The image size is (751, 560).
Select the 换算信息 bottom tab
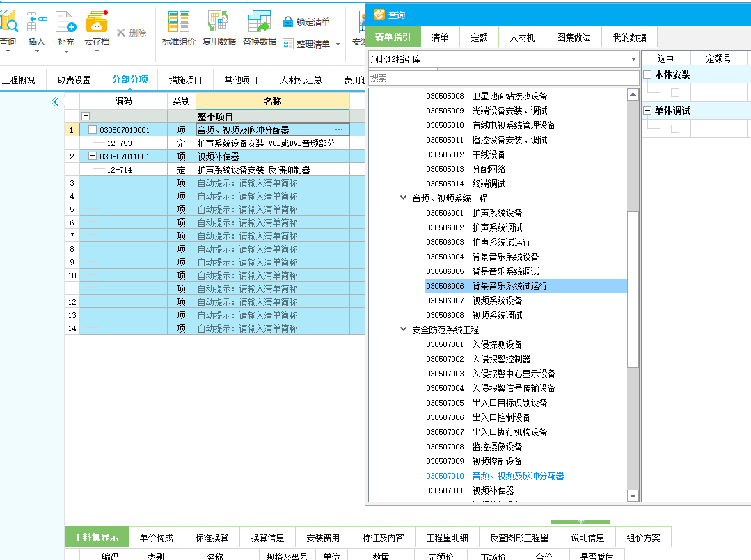267,538
